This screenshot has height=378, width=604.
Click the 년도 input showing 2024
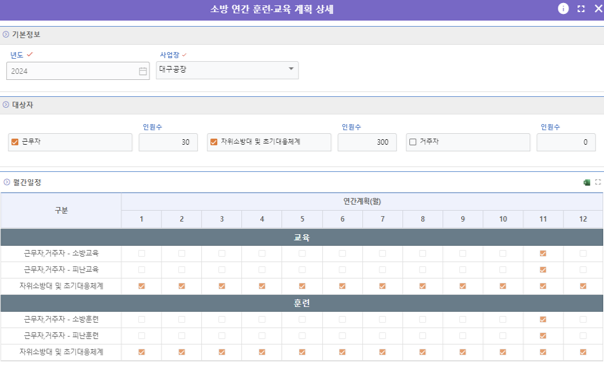pos(78,71)
